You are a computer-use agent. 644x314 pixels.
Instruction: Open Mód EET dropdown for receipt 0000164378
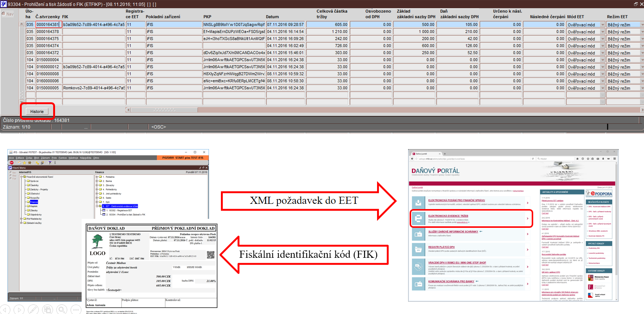click(x=602, y=32)
